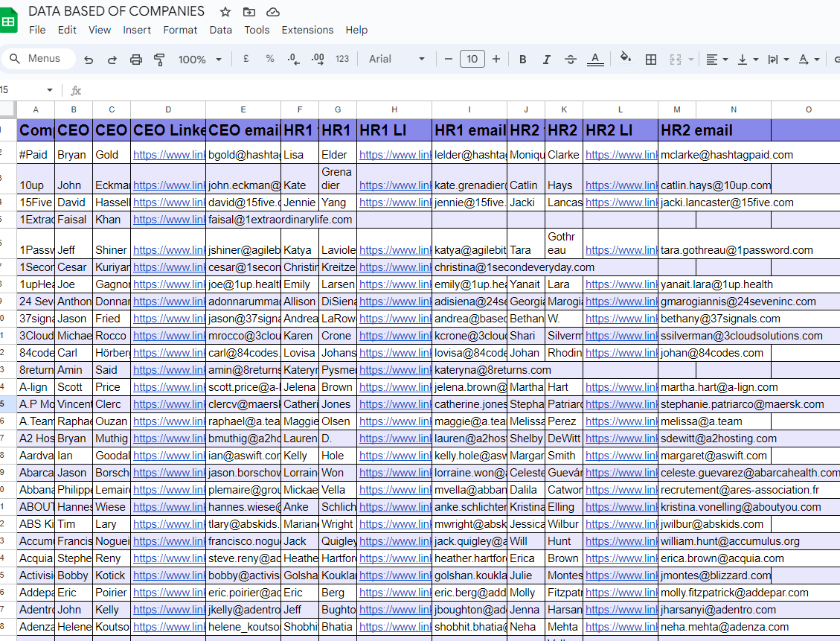This screenshot has width=840, height=641.
Task: Click the Google Sheets home icon
Action: [x=7, y=22]
